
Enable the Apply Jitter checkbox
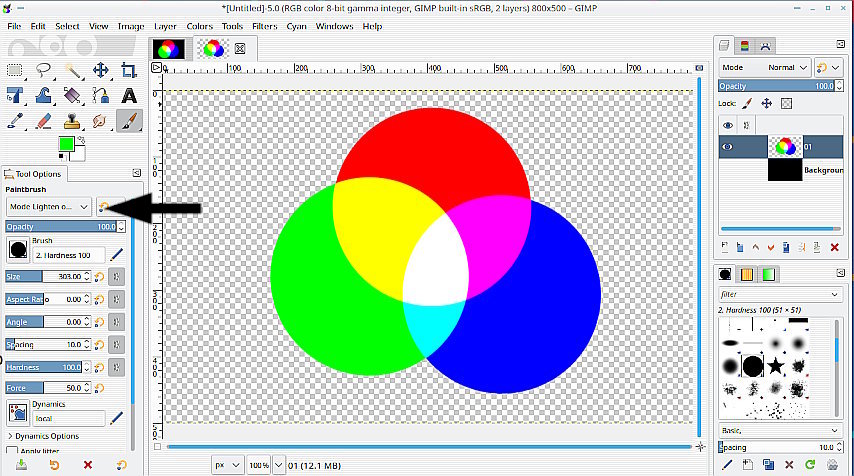click(11, 451)
